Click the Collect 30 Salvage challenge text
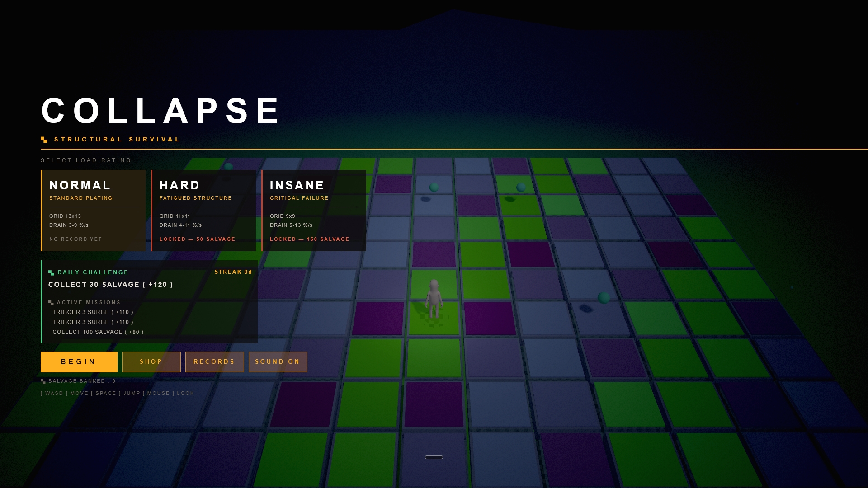Viewport: 868px width, 488px height. tap(111, 285)
